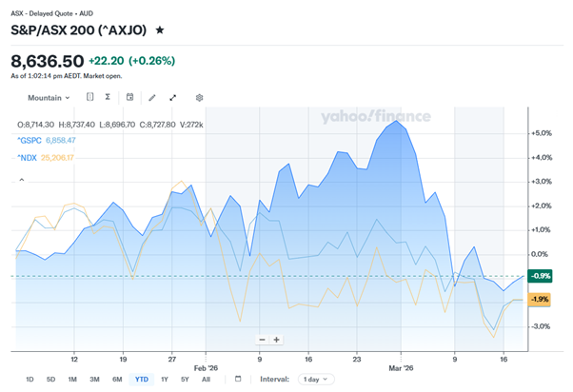Click the Feb '26 axis label
The image size is (573, 392).
click(206, 368)
